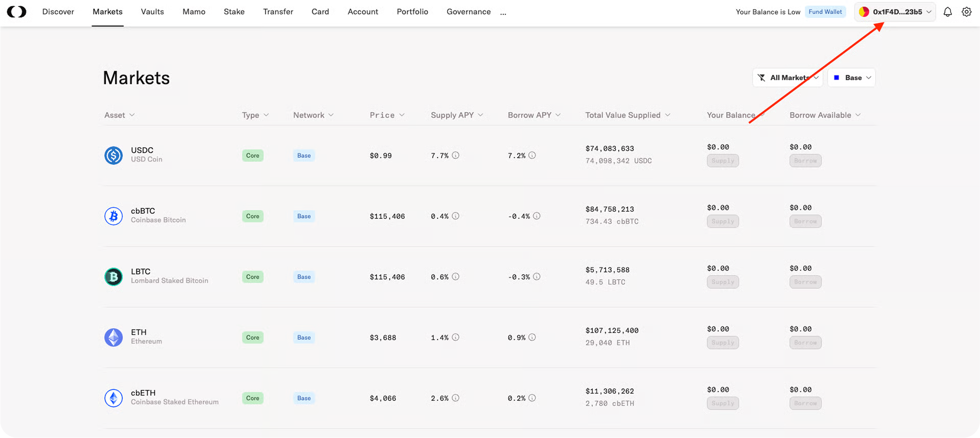Click the cbETH asset icon

[x=113, y=398]
